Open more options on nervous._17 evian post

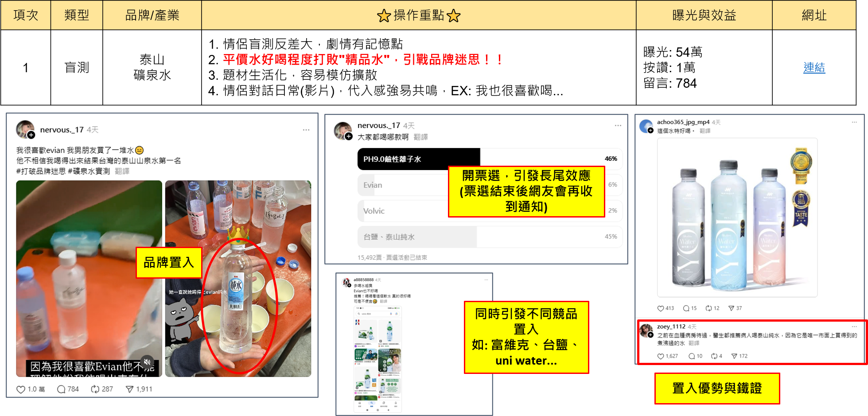click(306, 130)
